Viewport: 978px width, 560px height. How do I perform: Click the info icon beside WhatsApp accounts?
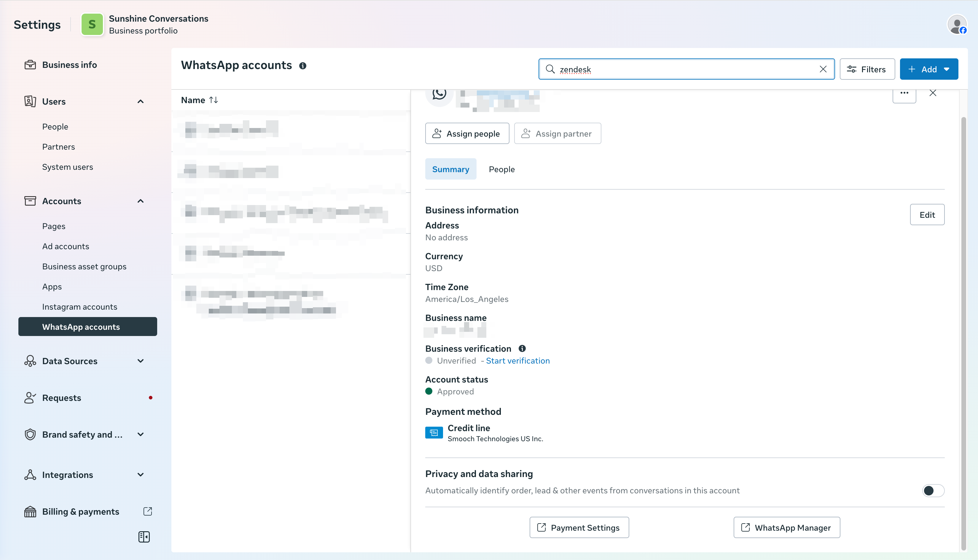[x=302, y=66]
